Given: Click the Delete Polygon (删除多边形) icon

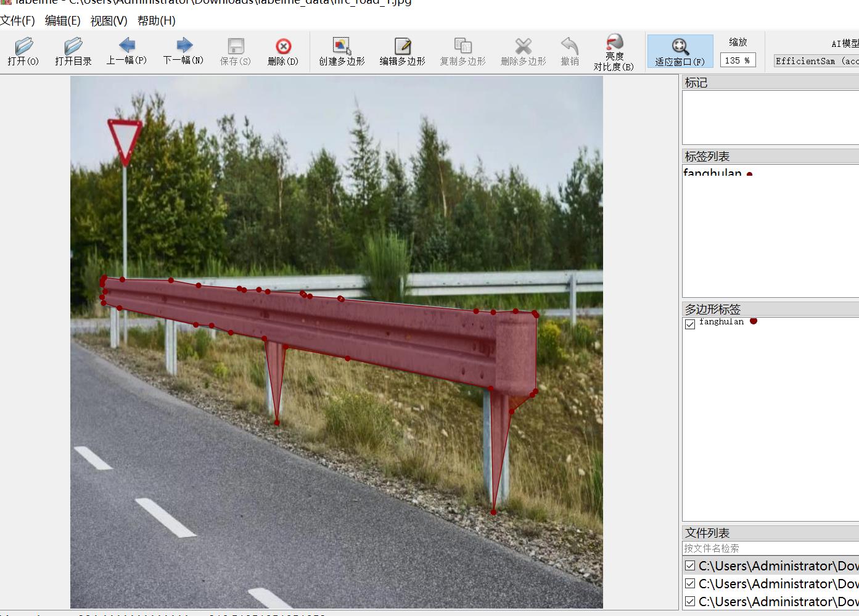Looking at the screenshot, I should point(523,51).
